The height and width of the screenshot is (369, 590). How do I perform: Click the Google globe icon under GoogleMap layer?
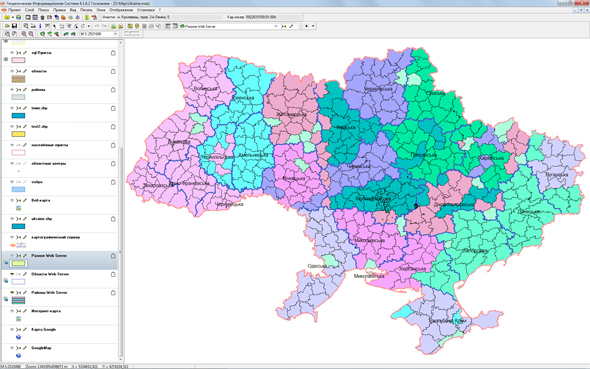coord(18,355)
